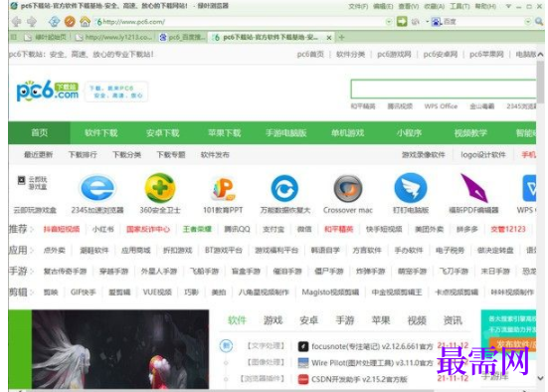This screenshot has width=548, height=392.
Task: Switch to the 资讯 content tab
Action: click(453, 320)
